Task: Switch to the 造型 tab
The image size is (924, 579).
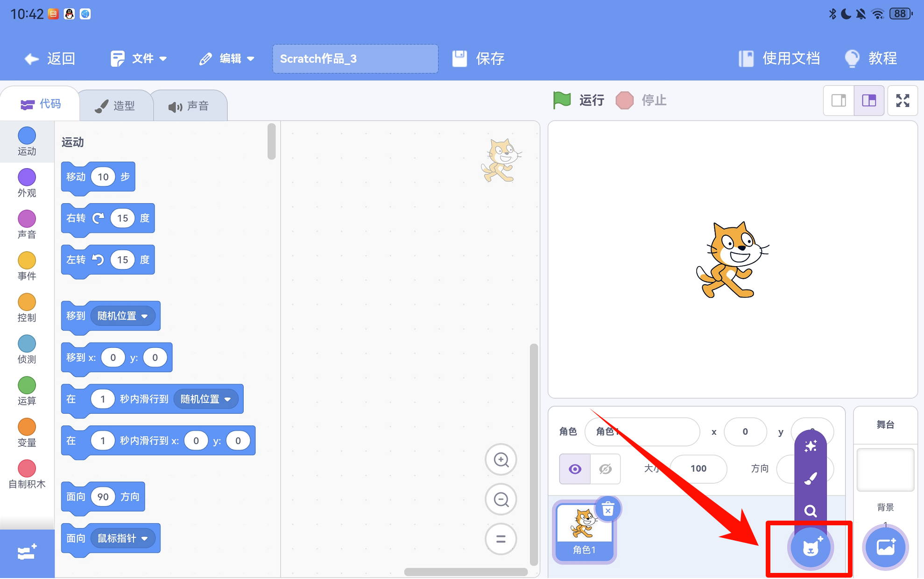Action: [116, 106]
